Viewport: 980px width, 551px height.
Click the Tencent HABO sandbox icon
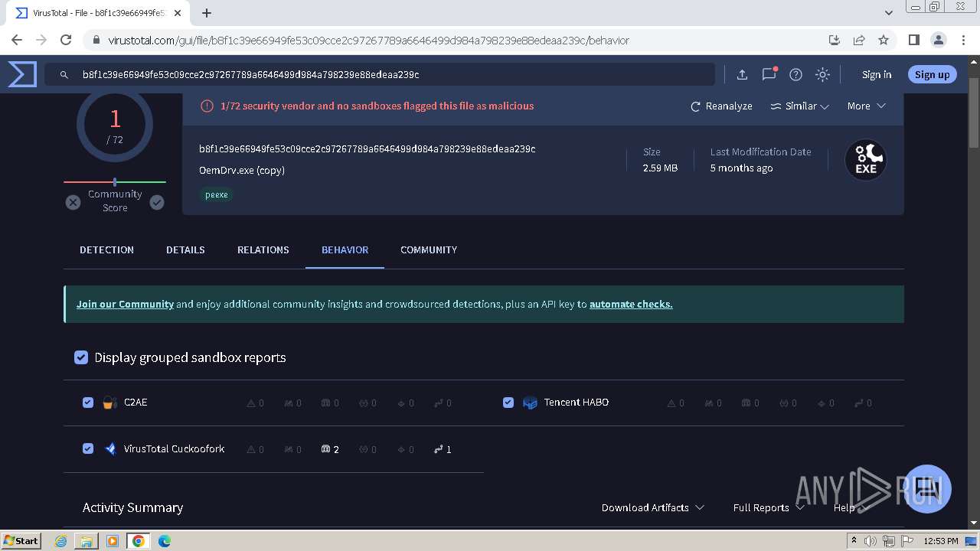(530, 403)
